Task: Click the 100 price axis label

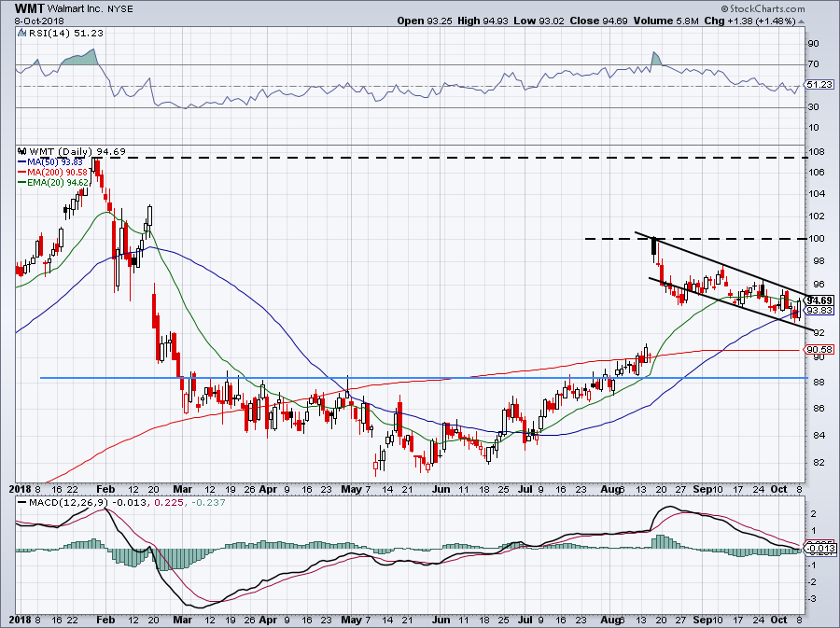Action: [x=817, y=239]
